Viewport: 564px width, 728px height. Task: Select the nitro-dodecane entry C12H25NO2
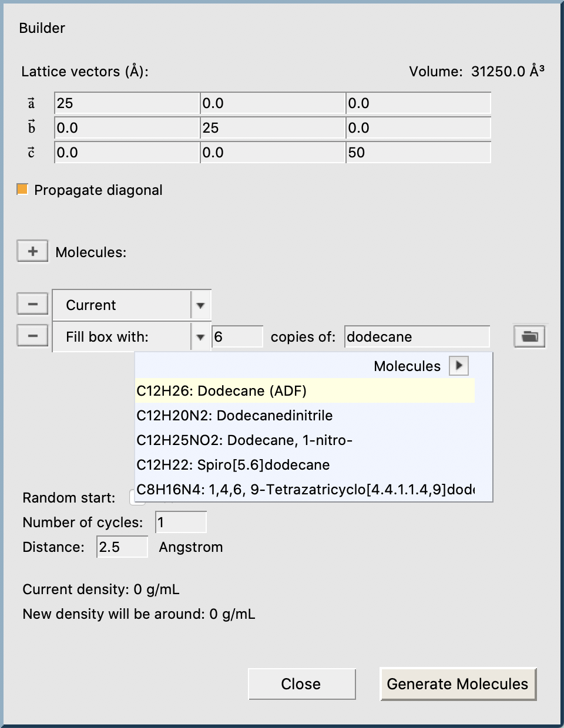(x=244, y=440)
